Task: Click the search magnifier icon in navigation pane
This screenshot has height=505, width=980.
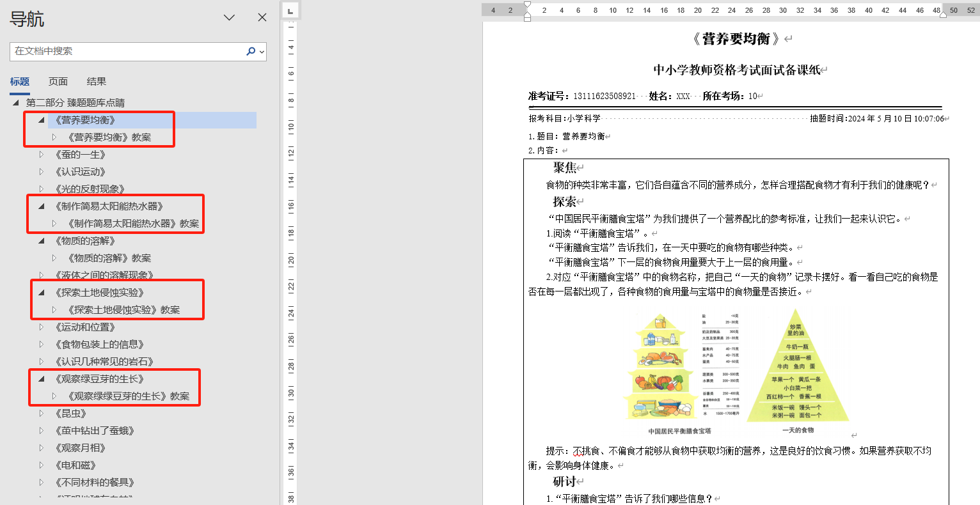Action: coord(250,51)
